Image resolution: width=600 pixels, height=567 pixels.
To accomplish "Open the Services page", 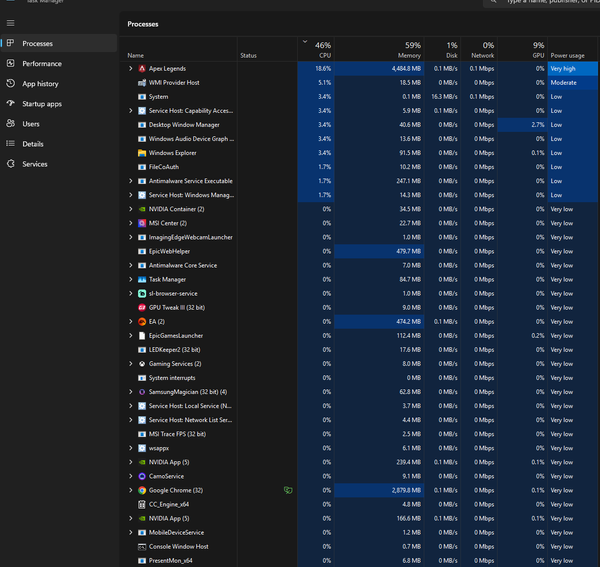I will [x=35, y=164].
